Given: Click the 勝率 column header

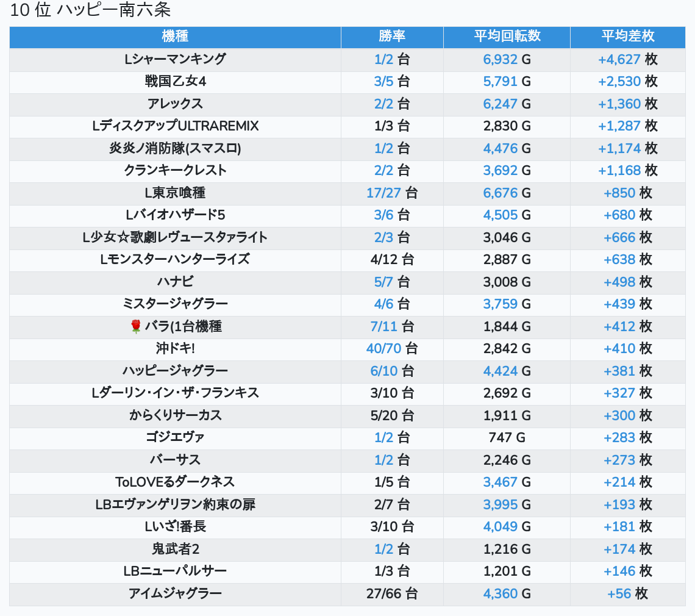Looking at the screenshot, I should [392, 37].
